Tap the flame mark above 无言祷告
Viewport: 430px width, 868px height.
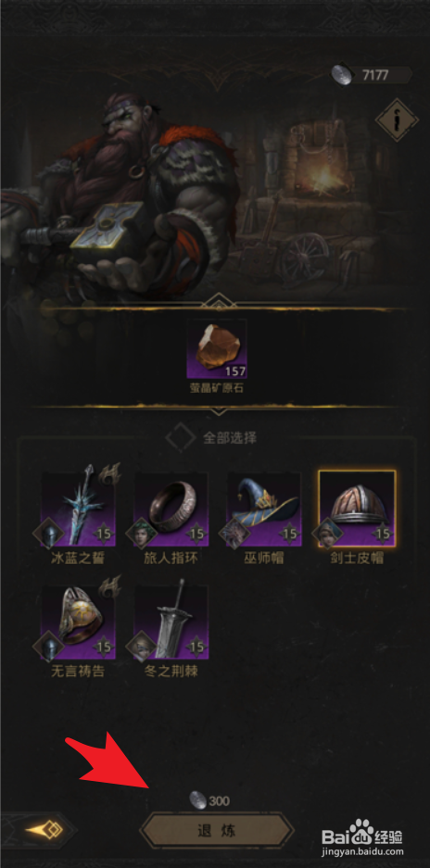tap(109, 586)
